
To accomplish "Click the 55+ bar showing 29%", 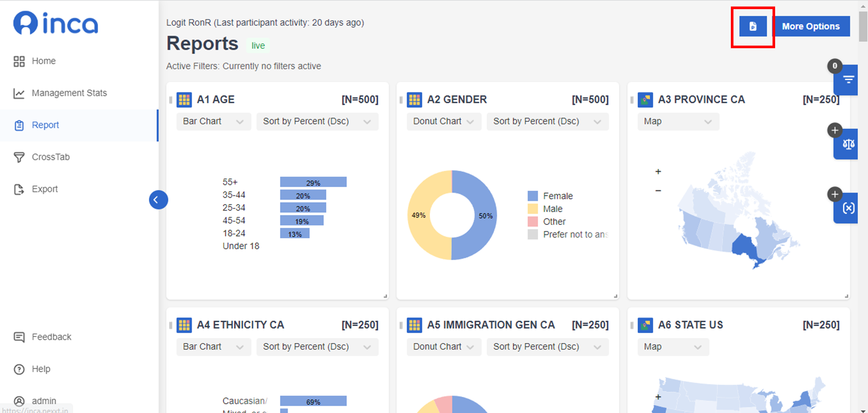I will tap(313, 182).
